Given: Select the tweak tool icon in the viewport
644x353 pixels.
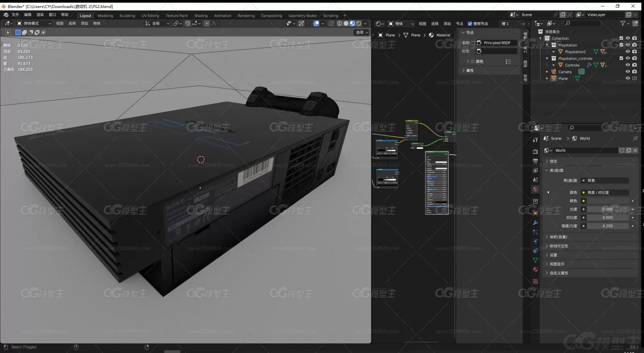Looking at the screenshot, I should point(8,32).
